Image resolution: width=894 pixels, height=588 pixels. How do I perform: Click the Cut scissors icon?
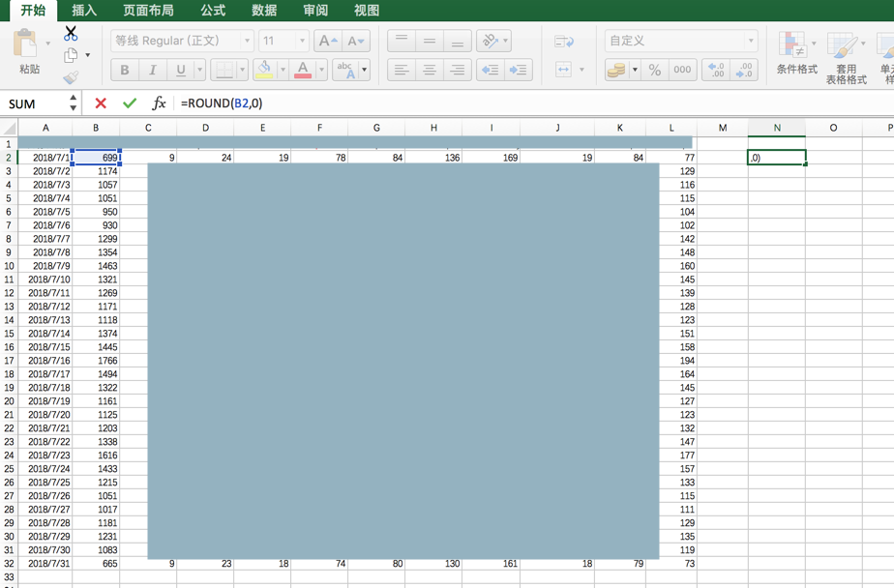point(71,34)
